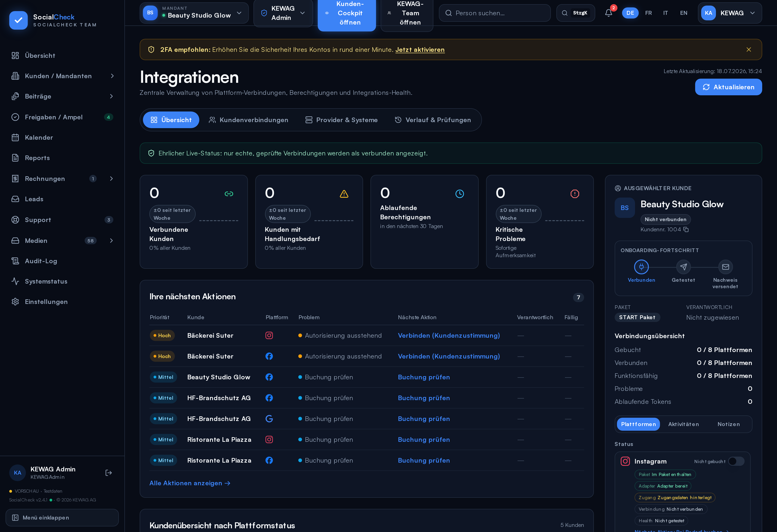The image size is (777, 532).
Task: Select the Nachweis versendet step icon
Action: pyautogui.click(x=725, y=267)
